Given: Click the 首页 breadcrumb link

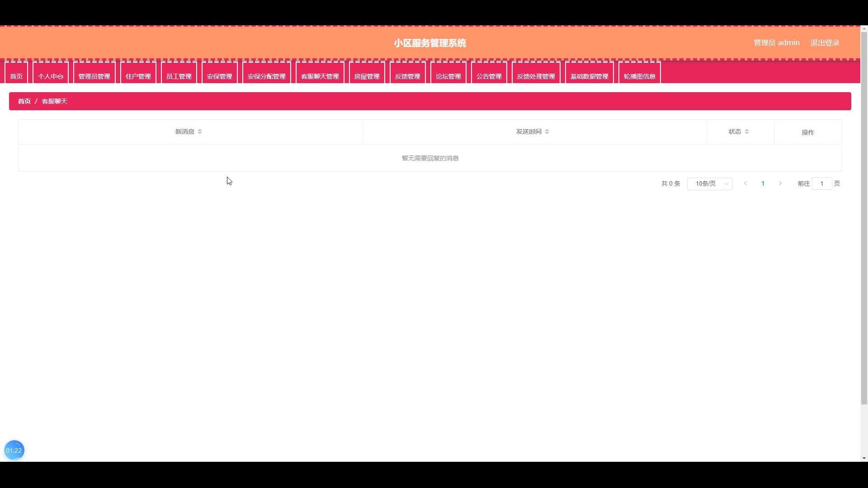Looking at the screenshot, I should [x=24, y=101].
